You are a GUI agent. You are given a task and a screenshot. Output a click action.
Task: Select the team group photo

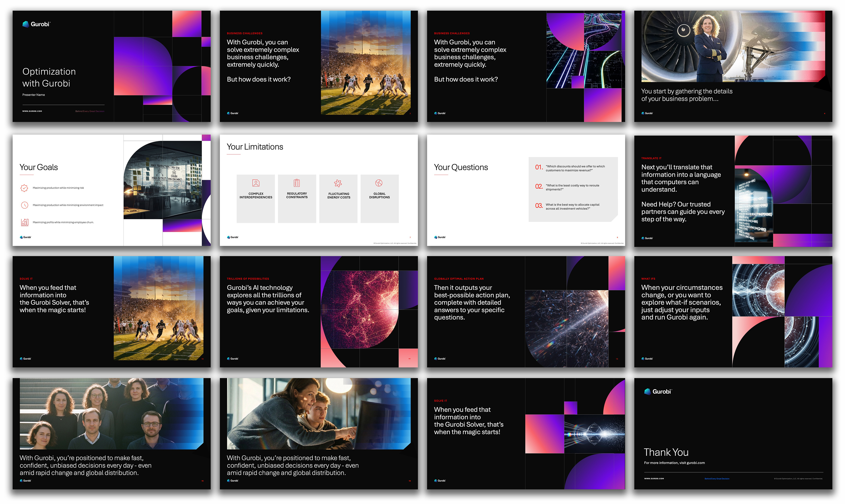pyautogui.click(x=111, y=414)
